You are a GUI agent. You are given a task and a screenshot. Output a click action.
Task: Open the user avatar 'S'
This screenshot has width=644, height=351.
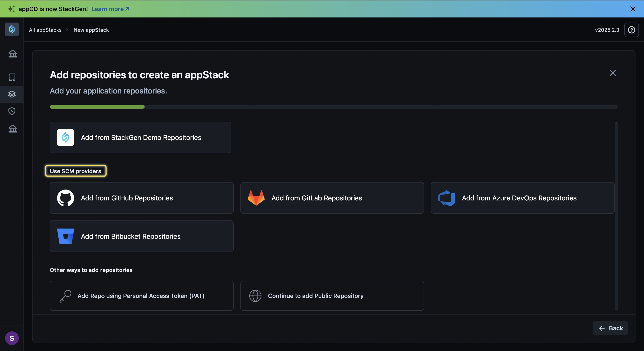(x=12, y=338)
